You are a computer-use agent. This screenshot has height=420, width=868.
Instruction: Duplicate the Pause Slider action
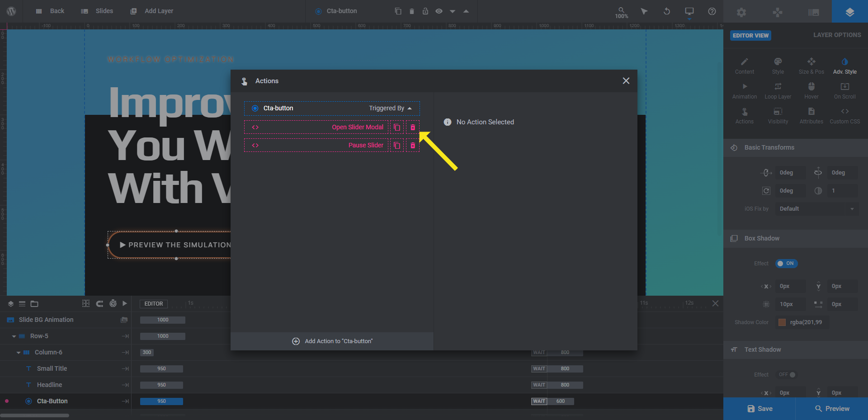point(397,146)
